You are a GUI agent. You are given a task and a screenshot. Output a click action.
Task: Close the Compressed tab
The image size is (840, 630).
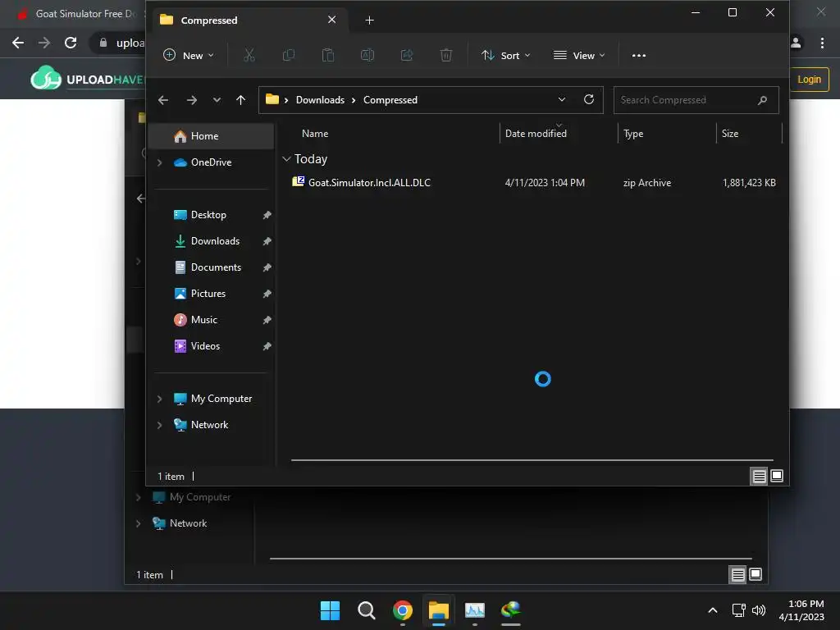[331, 20]
